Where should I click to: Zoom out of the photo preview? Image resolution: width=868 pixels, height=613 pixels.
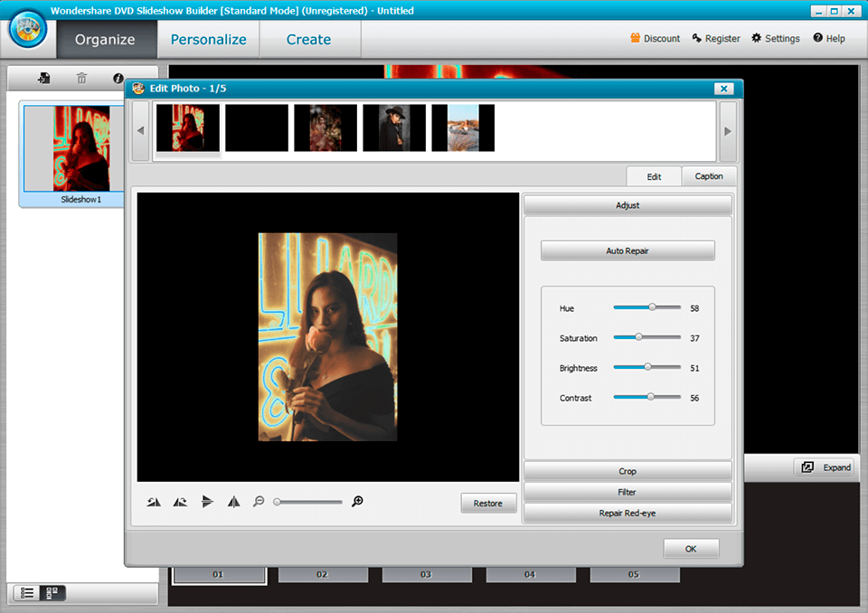tap(258, 501)
